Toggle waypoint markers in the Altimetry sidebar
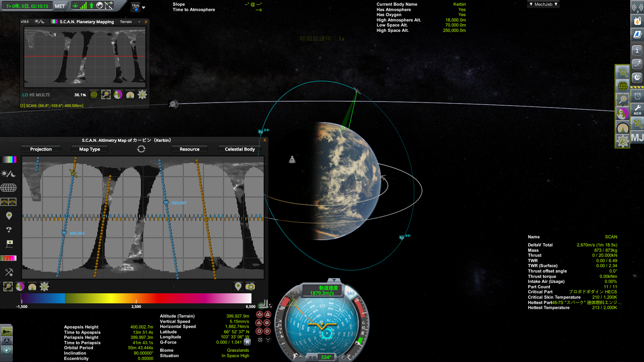 coord(9,216)
